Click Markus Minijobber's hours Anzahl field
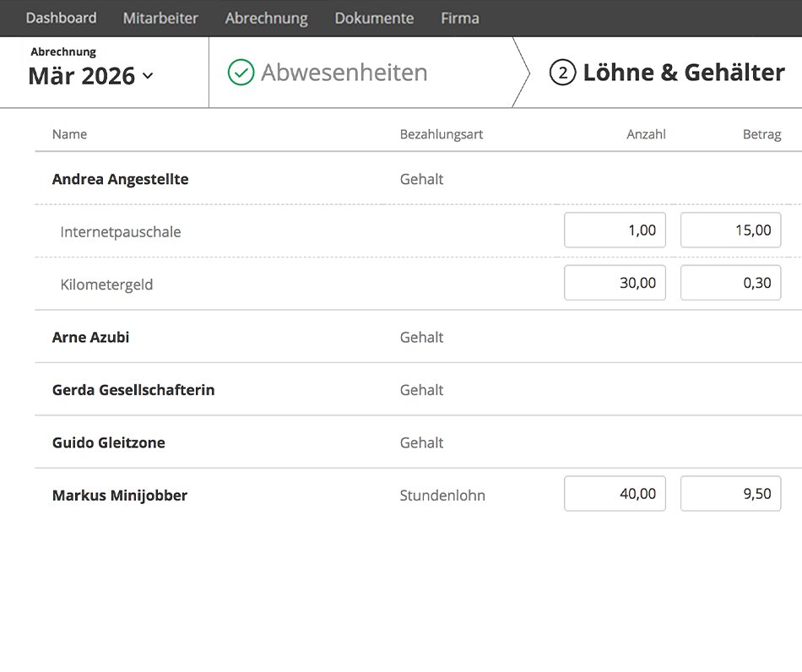Image resolution: width=802 pixels, height=672 pixels. pos(615,494)
